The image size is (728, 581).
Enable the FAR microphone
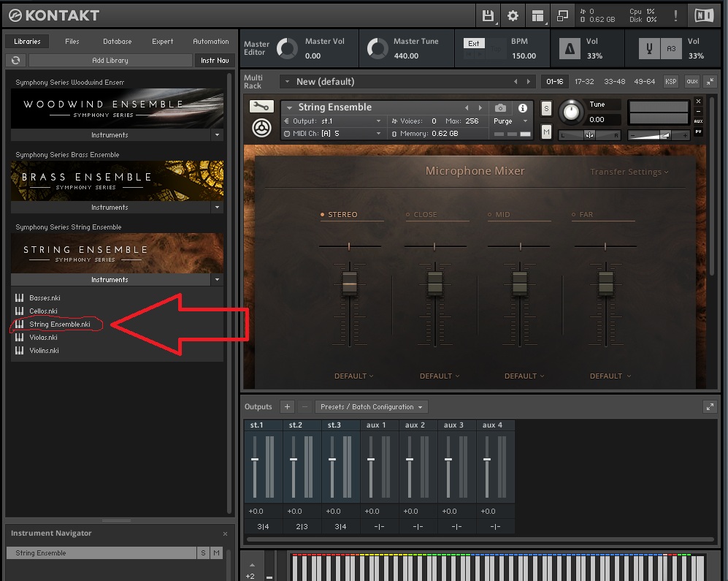click(x=582, y=215)
